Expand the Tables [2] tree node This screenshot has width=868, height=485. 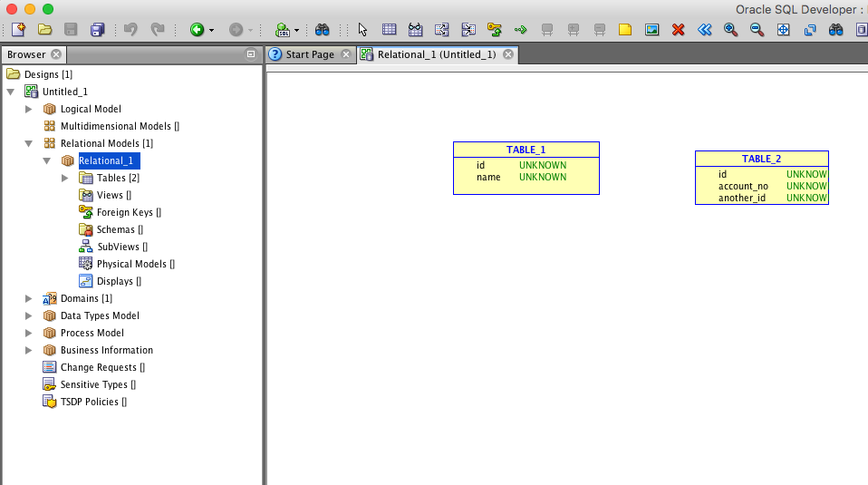65,178
